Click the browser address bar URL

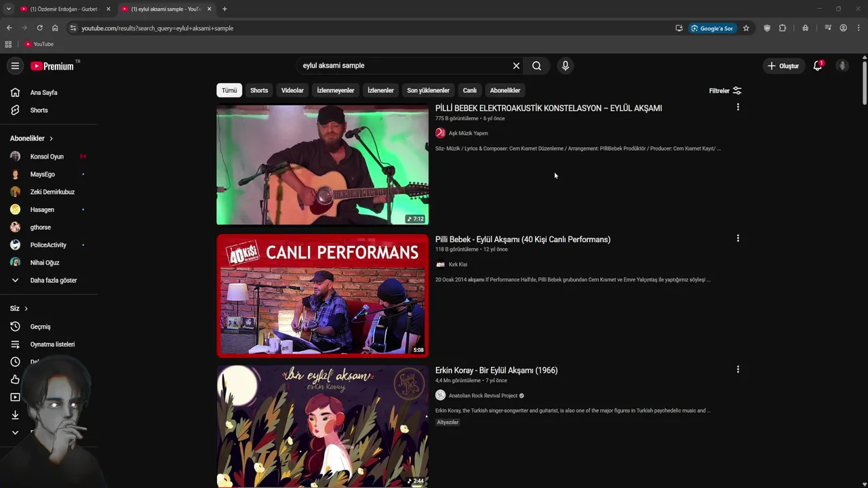[x=157, y=28]
